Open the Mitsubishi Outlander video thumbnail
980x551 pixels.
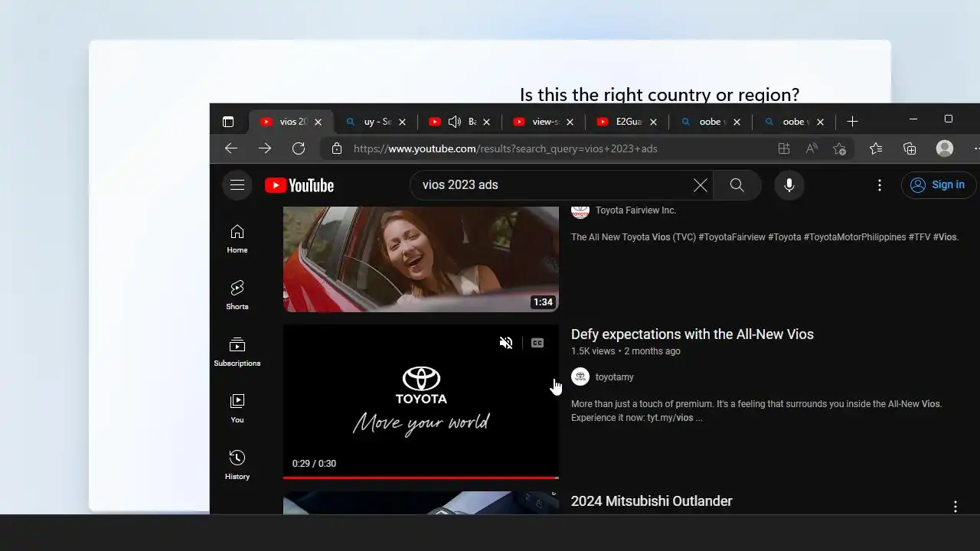[x=420, y=503]
